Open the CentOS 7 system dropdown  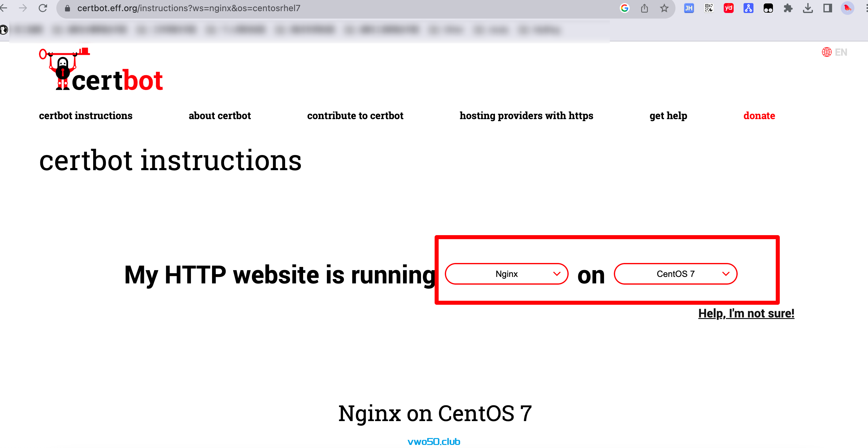675,274
